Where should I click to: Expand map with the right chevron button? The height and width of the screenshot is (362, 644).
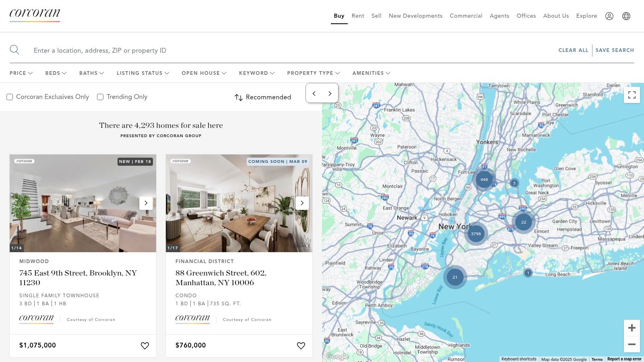click(330, 93)
